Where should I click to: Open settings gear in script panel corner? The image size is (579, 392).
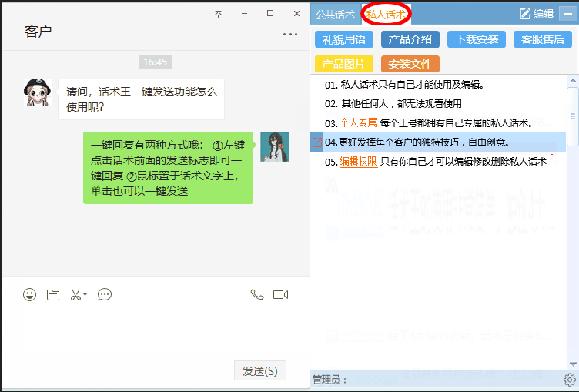pyautogui.click(x=570, y=379)
